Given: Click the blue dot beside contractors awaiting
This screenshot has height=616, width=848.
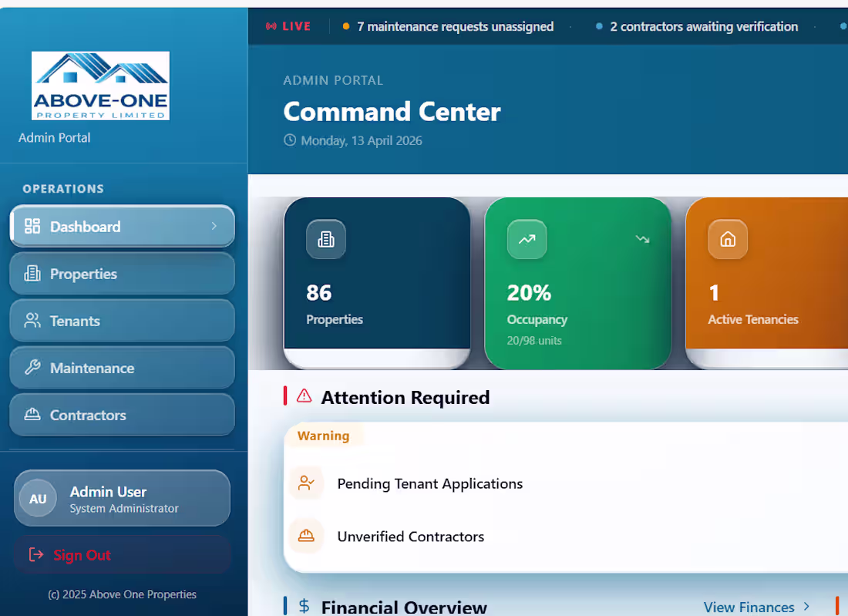Looking at the screenshot, I should point(599,26).
